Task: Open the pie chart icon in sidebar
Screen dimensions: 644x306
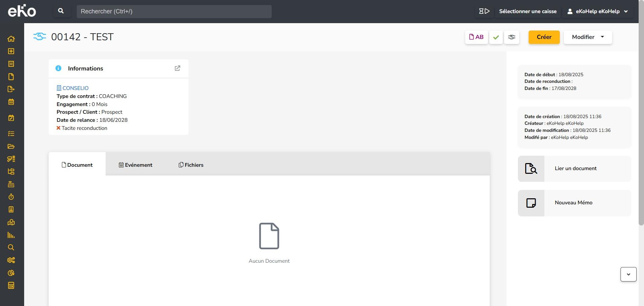Action: tap(11, 273)
